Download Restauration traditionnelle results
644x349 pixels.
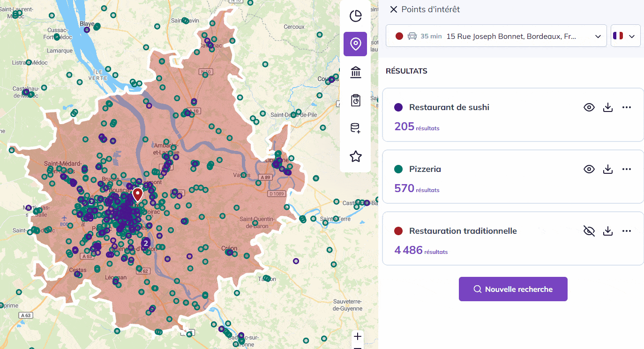pyautogui.click(x=608, y=231)
